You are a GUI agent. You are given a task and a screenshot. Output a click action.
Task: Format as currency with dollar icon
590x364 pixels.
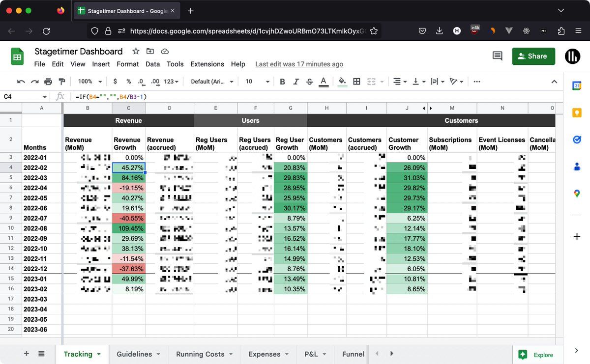coord(115,82)
